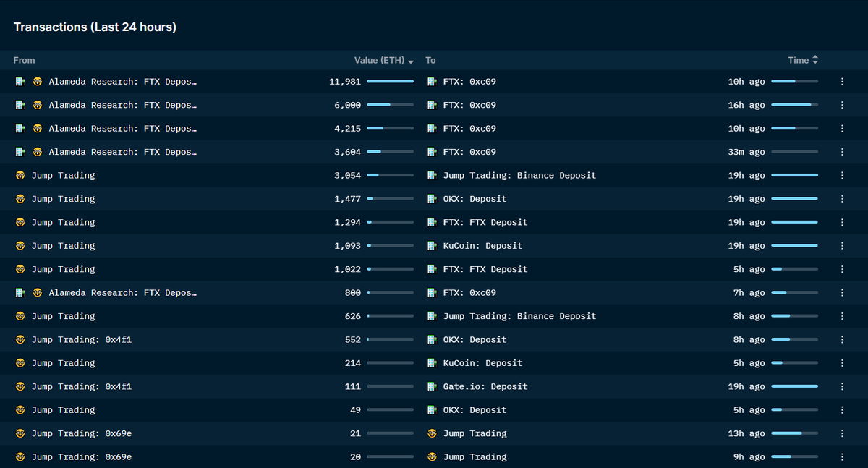
Task: Click the value 1,093
Action: 347,246
